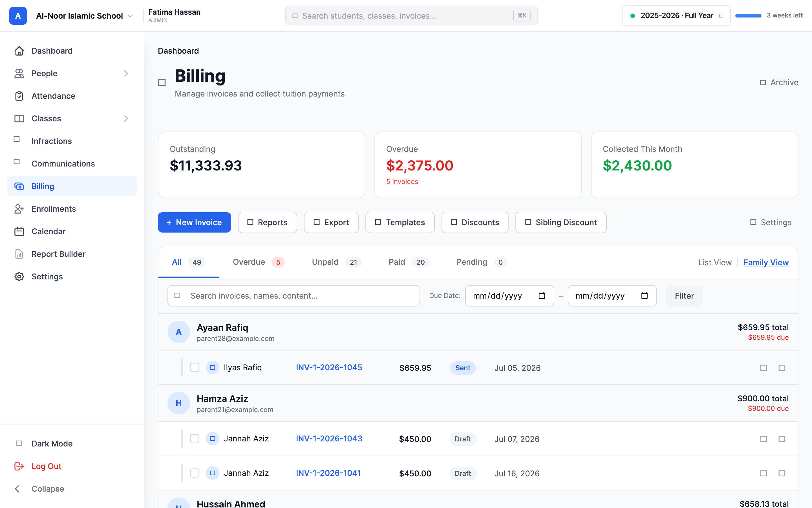
Task: Tick the checkbox for Ilyas Rafiq invoice
Action: click(195, 367)
